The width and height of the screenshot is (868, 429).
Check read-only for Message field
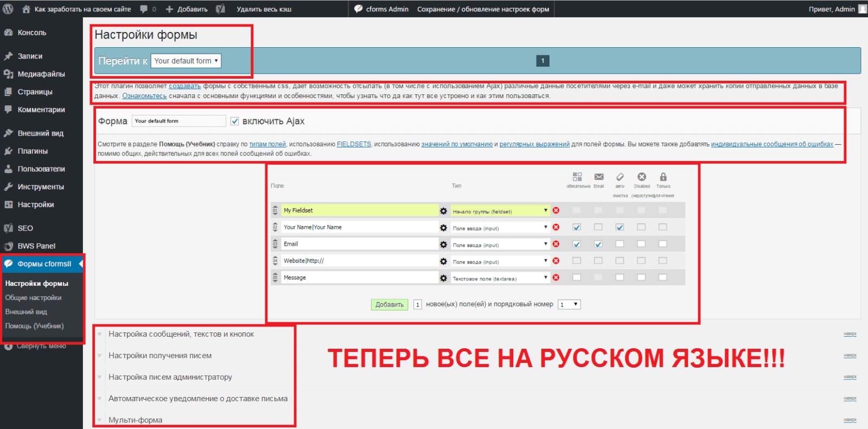[662, 277]
